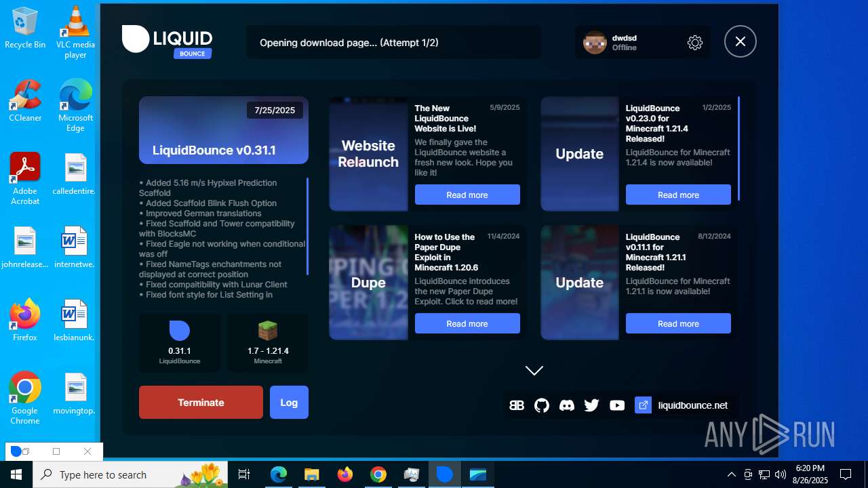Screen dimensions: 868x488
Task: Click the volume icon in system tray
Action: pyautogui.click(x=780, y=474)
